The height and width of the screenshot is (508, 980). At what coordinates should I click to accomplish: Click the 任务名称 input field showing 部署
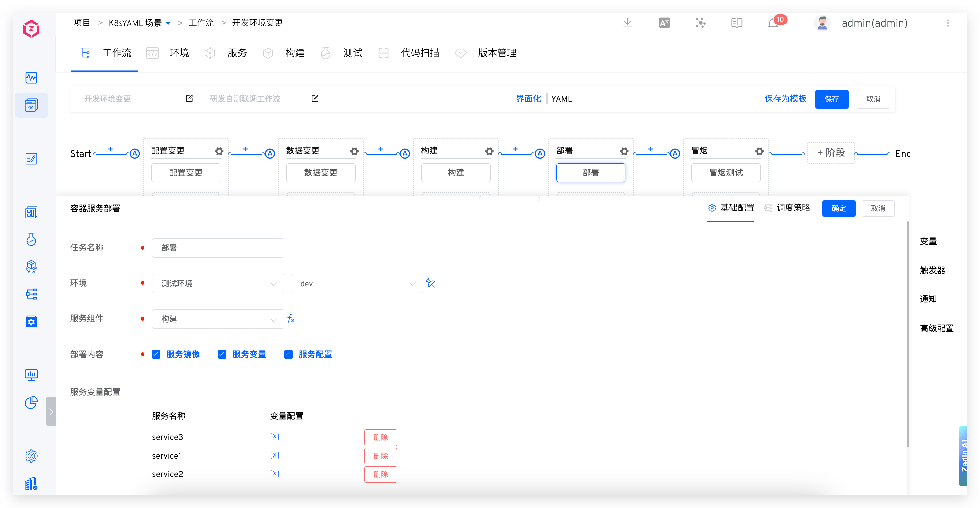(x=218, y=248)
